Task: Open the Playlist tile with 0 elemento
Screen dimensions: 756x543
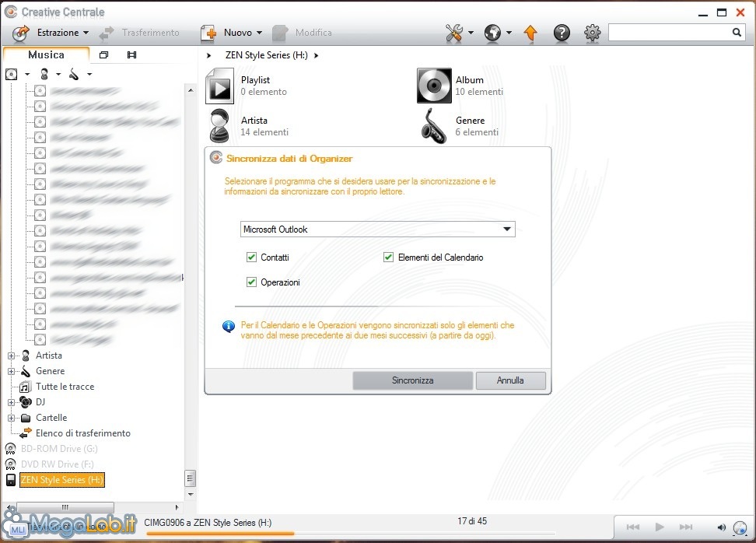Action: (x=247, y=86)
